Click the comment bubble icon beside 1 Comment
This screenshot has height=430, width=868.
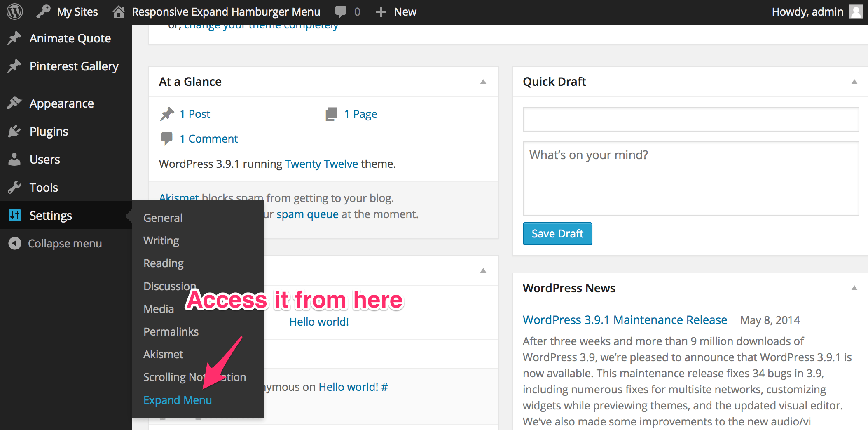point(167,139)
